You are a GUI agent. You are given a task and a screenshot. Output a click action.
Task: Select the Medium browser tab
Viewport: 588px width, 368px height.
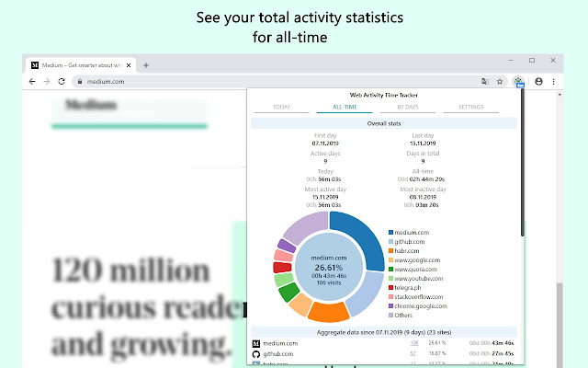81,65
